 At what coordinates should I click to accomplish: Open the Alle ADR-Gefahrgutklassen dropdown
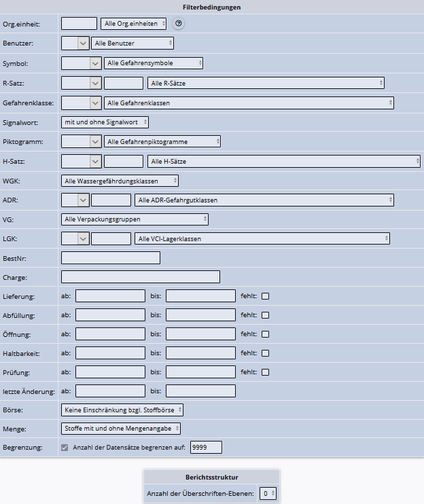point(264,200)
